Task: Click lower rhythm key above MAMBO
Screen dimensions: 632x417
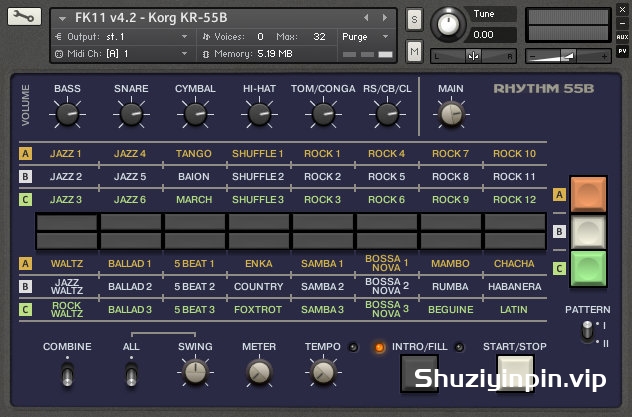Action: [x=451, y=241]
